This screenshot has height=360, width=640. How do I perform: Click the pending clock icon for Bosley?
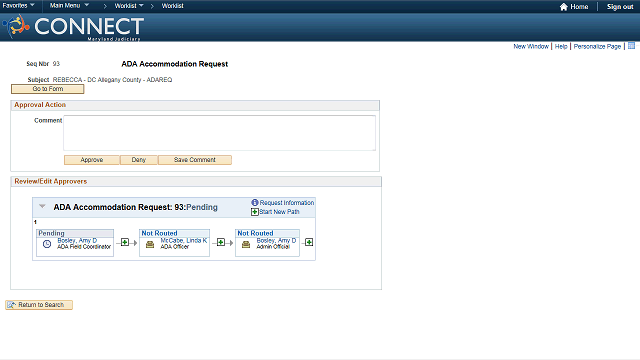pos(47,244)
